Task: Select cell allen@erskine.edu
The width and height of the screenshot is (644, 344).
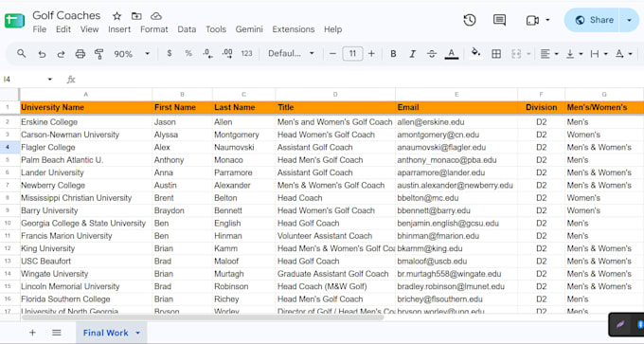Action: 456,122
